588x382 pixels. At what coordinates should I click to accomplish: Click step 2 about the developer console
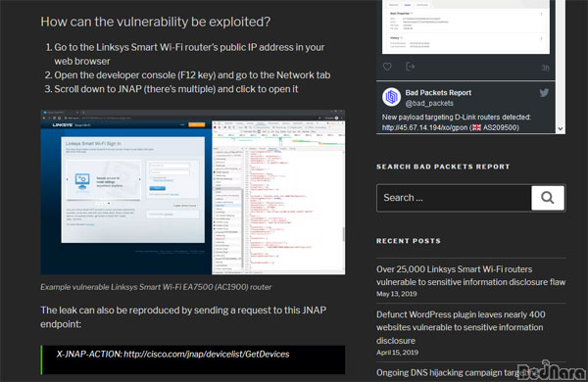[x=192, y=75]
